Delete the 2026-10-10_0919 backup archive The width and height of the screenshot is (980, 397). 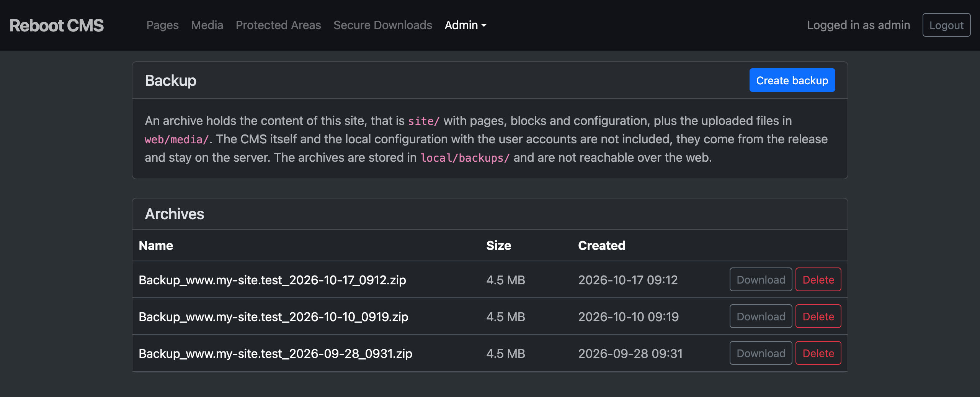818,317
